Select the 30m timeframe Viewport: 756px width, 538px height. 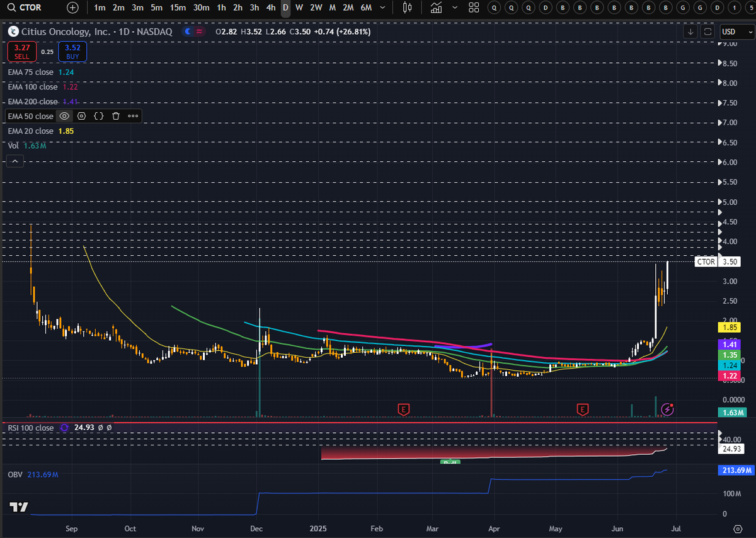point(201,8)
